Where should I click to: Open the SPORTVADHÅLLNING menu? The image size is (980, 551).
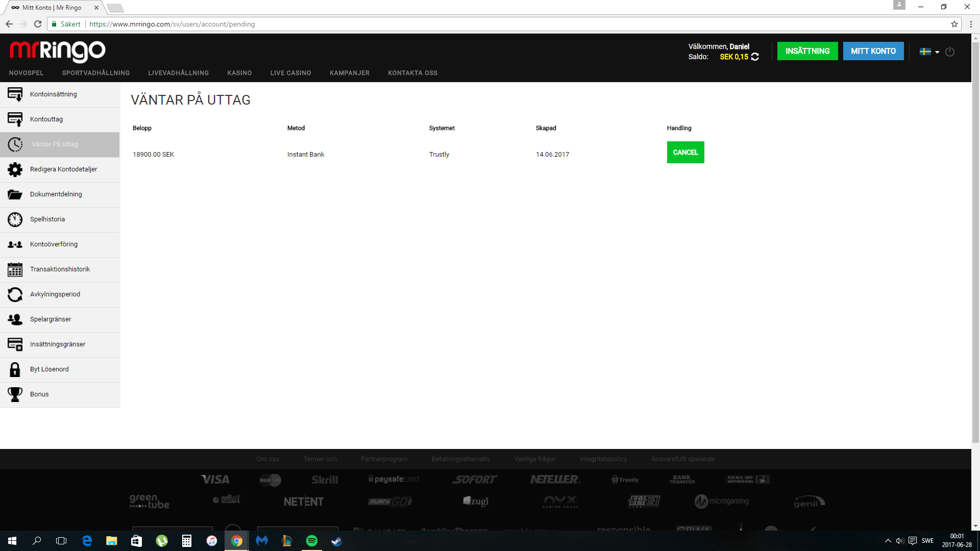[x=96, y=73]
